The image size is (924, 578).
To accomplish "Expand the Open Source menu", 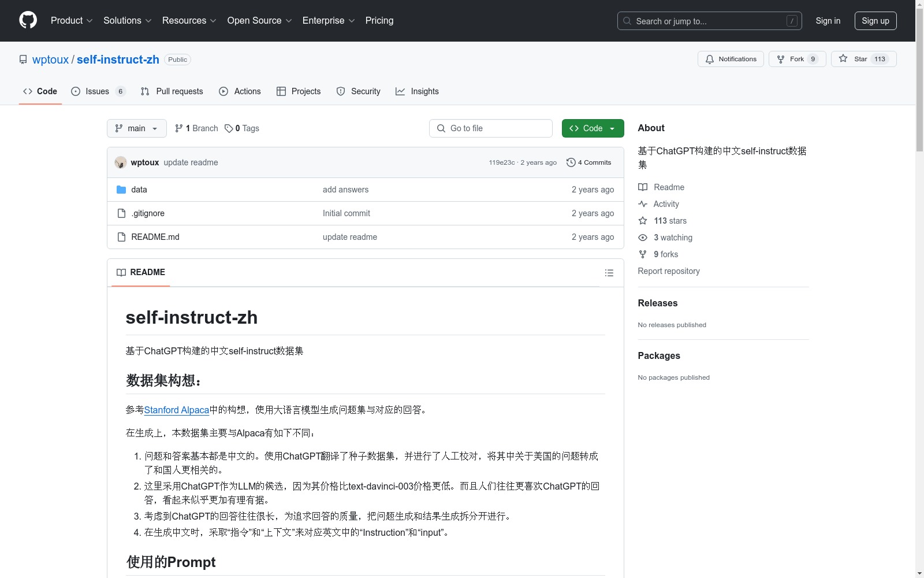I will (x=260, y=20).
